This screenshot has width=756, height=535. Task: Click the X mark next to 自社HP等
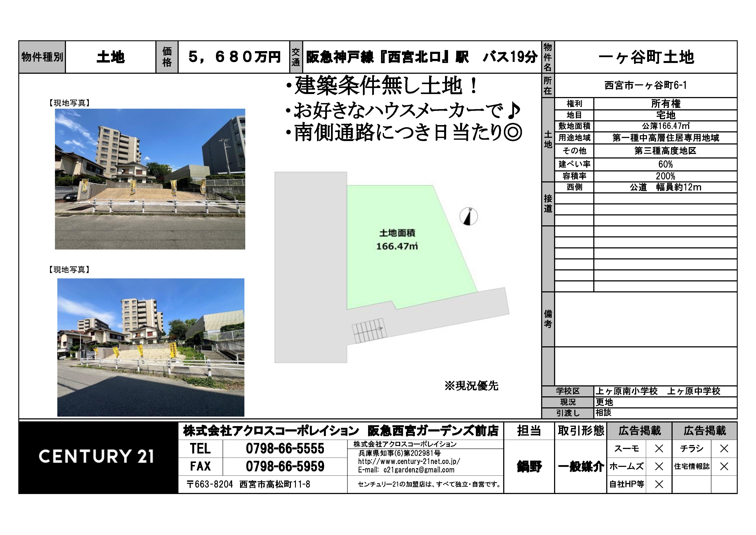[x=659, y=484]
